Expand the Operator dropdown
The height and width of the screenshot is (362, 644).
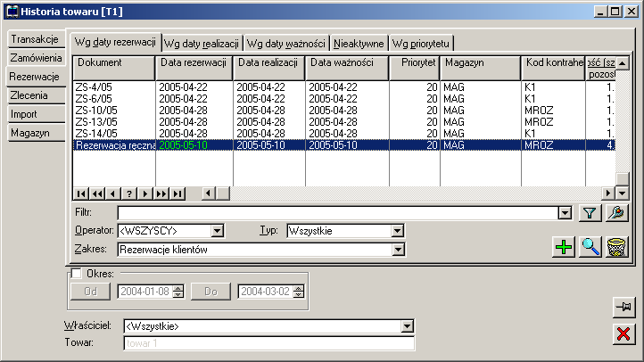pos(218,231)
